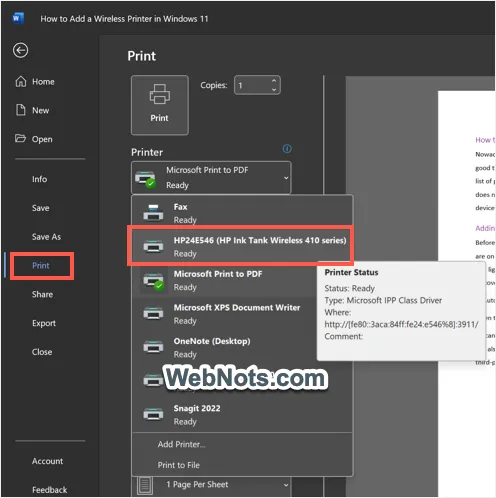Image resolution: width=496 pixels, height=498 pixels.
Task: Click the Home icon in sidebar
Action: pyautogui.click(x=21, y=82)
